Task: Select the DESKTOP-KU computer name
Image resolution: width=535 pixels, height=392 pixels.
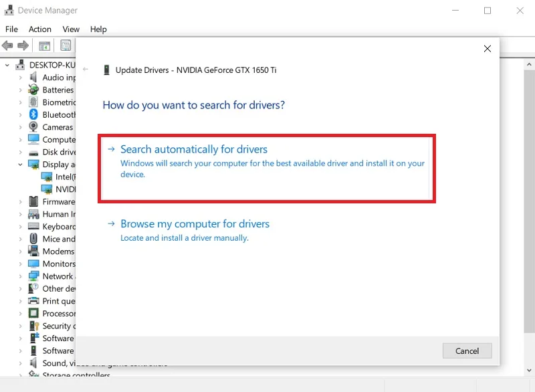Action: [x=52, y=65]
